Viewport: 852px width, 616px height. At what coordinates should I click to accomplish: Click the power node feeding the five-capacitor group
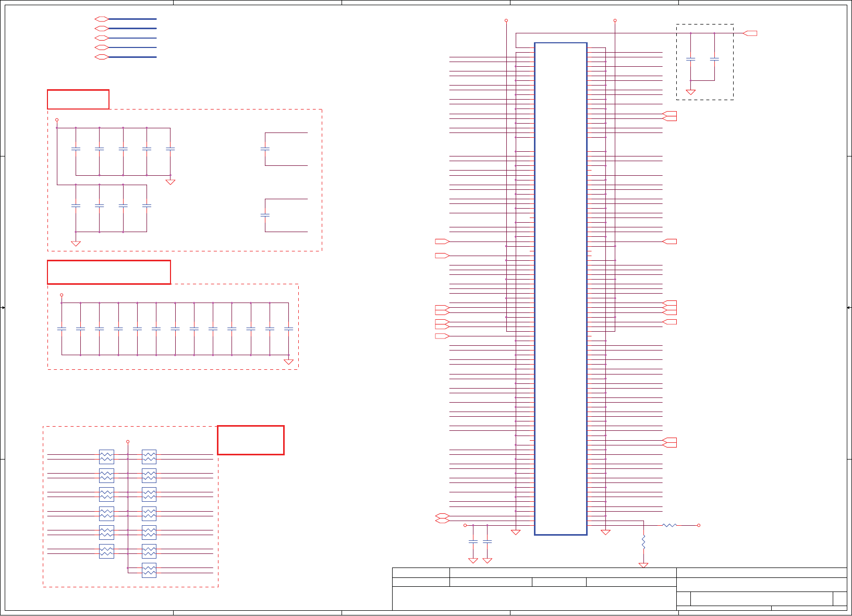[x=57, y=120]
